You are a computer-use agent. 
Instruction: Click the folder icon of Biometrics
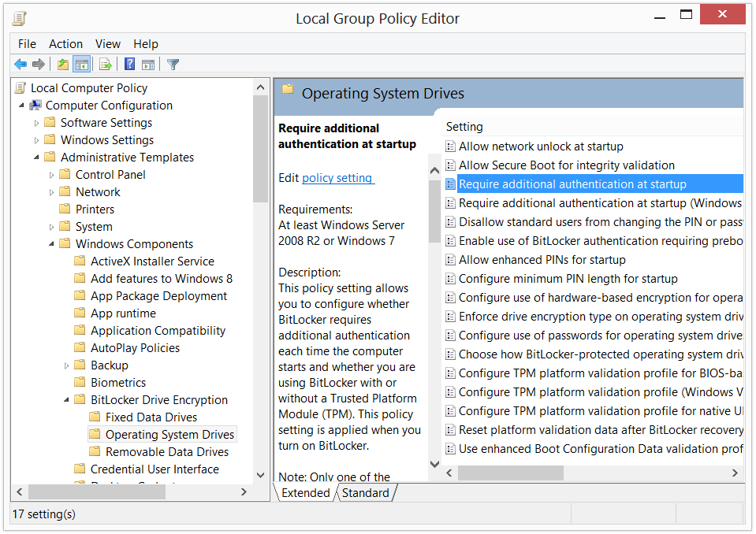coord(80,382)
